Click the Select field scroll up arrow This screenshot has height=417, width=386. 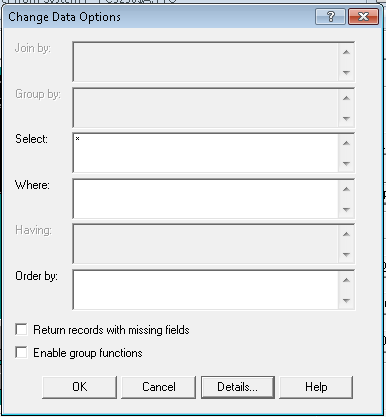pos(346,143)
